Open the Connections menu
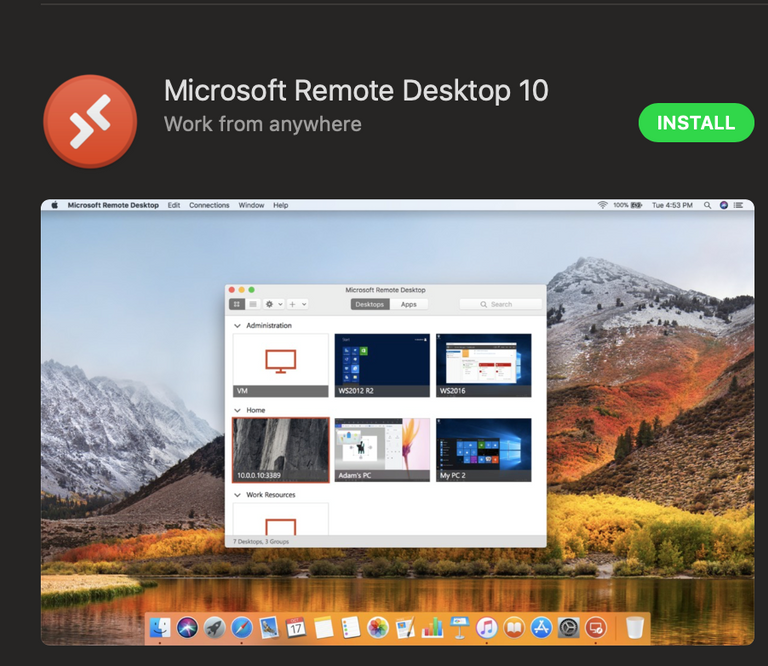The width and height of the screenshot is (768, 666). [x=209, y=205]
